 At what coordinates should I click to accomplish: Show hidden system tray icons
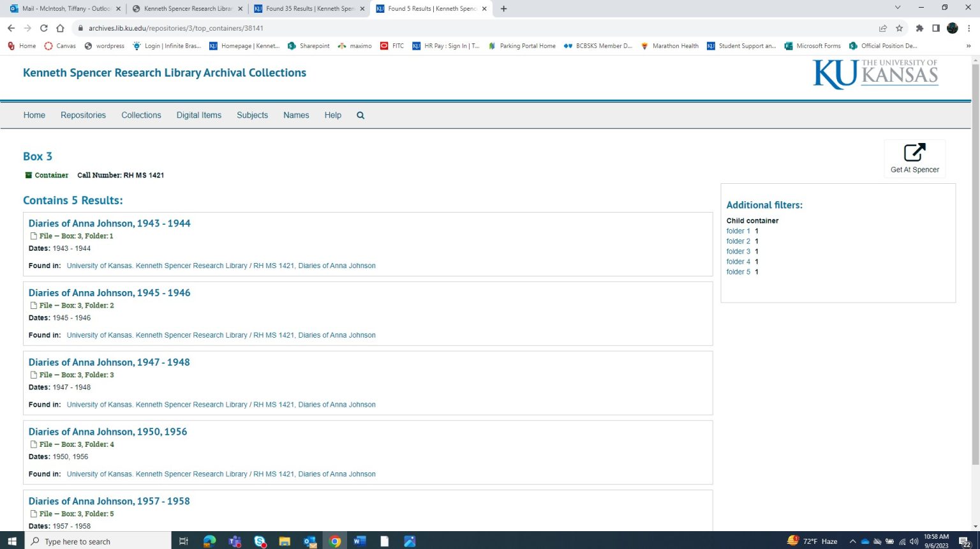tap(852, 541)
